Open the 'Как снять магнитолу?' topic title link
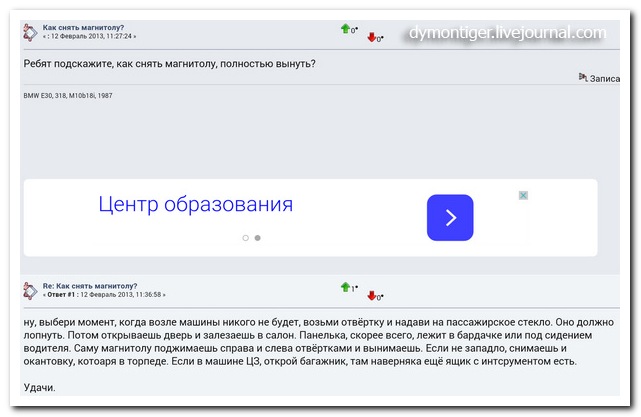The image size is (641, 417). click(x=84, y=27)
